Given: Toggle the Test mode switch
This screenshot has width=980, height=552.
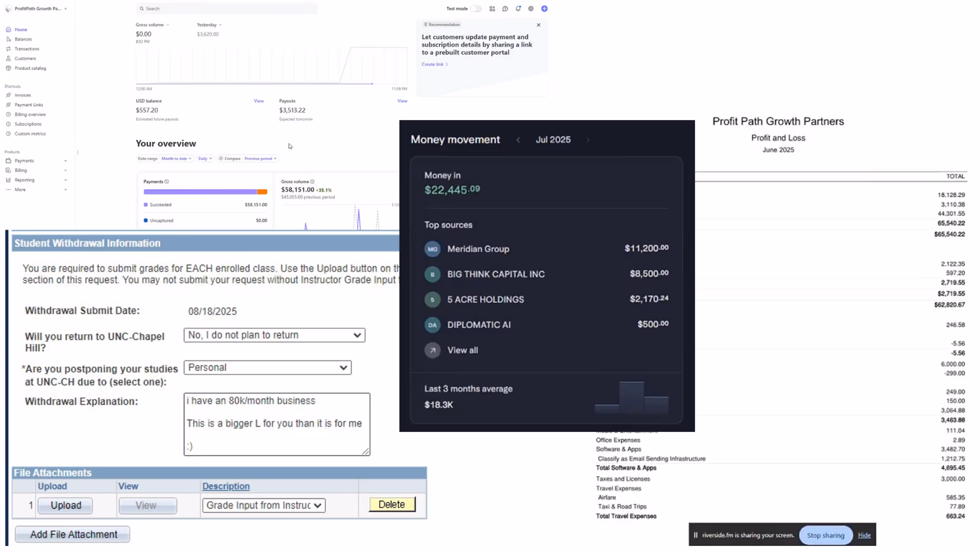Looking at the screenshot, I should pyautogui.click(x=476, y=9).
